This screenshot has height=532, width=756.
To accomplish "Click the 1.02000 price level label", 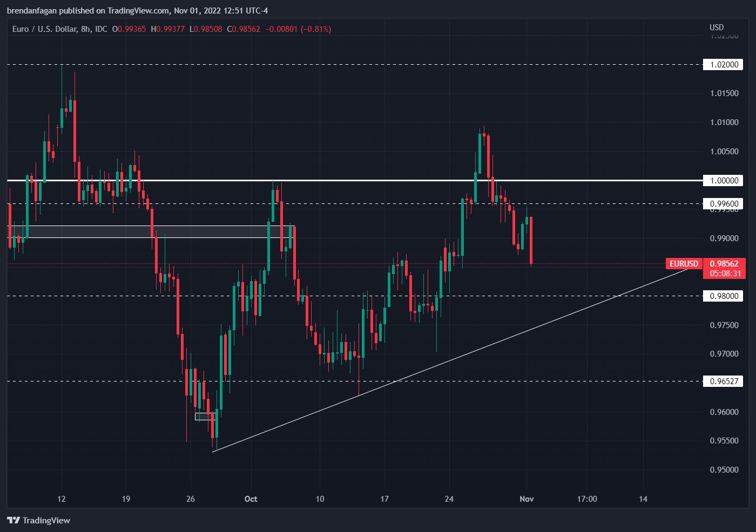I will click(723, 65).
